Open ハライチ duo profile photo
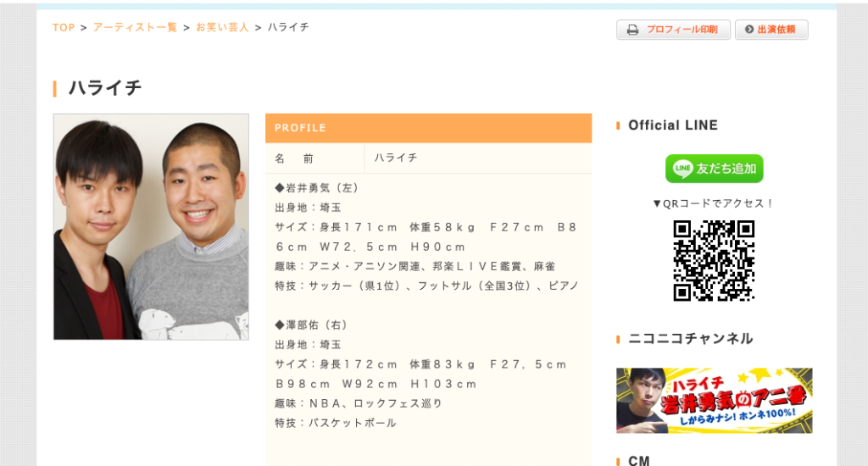Screen dimensions: 868x466 151,227
